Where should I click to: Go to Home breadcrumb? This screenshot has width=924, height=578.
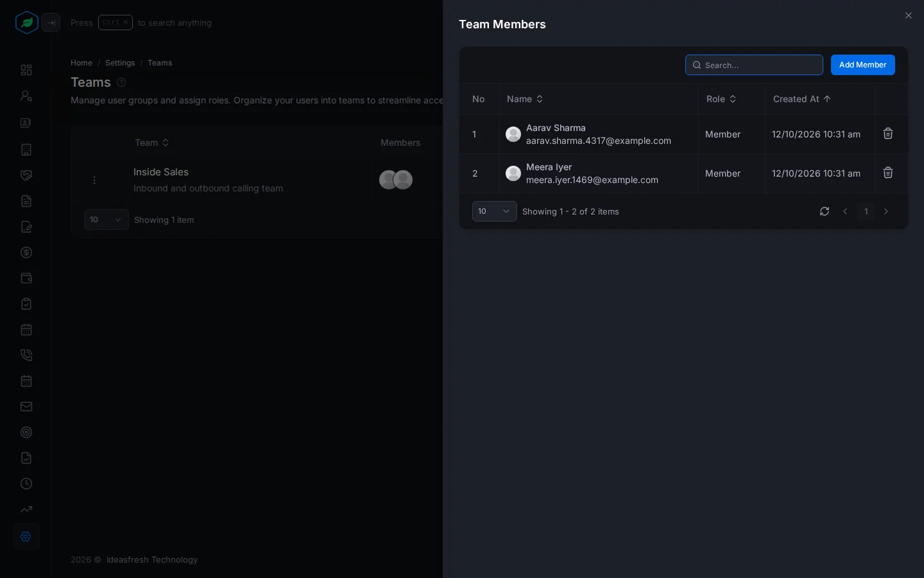81,63
